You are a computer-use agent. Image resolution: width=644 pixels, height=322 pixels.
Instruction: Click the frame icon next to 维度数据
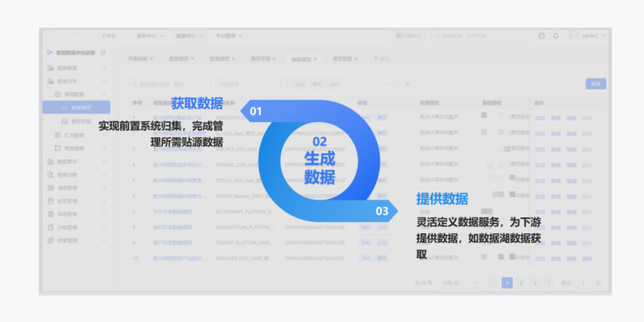tap(58, 149)
